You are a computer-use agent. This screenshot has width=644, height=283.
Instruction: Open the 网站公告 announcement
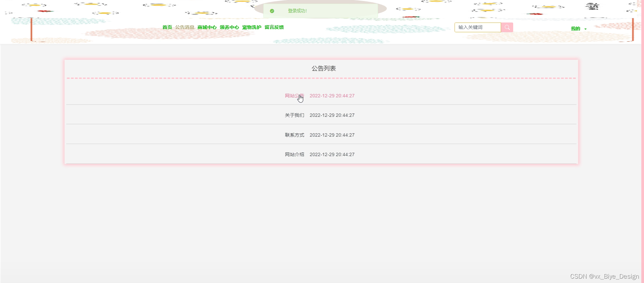point(294,96)
